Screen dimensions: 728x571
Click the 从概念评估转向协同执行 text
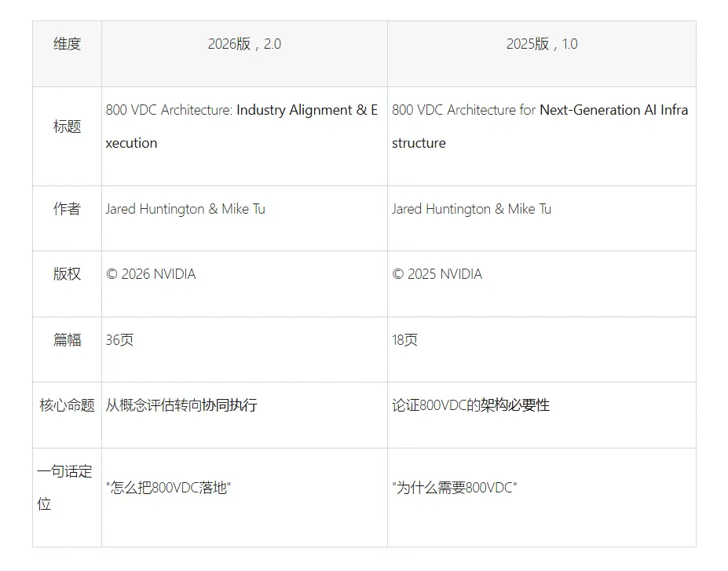click(x=181, y=405)
